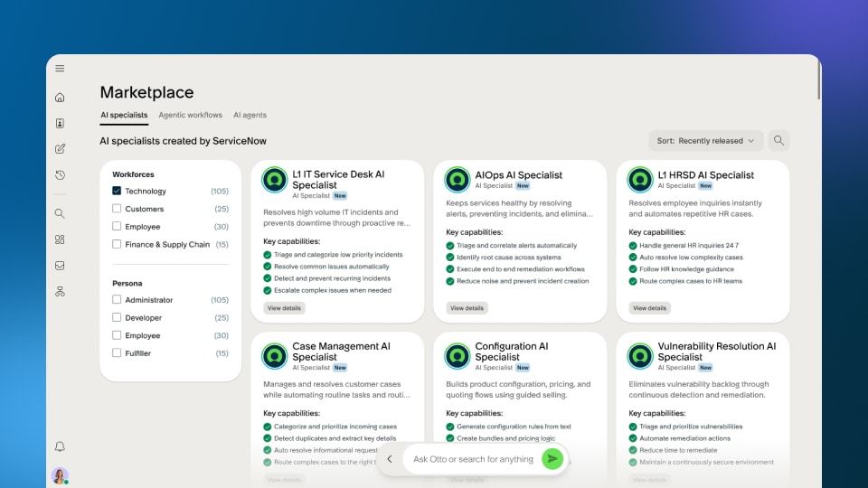Click 'Route complex cases to HR teams' text
Image resolution: width=868 pixels, height=488 pixels.
(691, 281)
